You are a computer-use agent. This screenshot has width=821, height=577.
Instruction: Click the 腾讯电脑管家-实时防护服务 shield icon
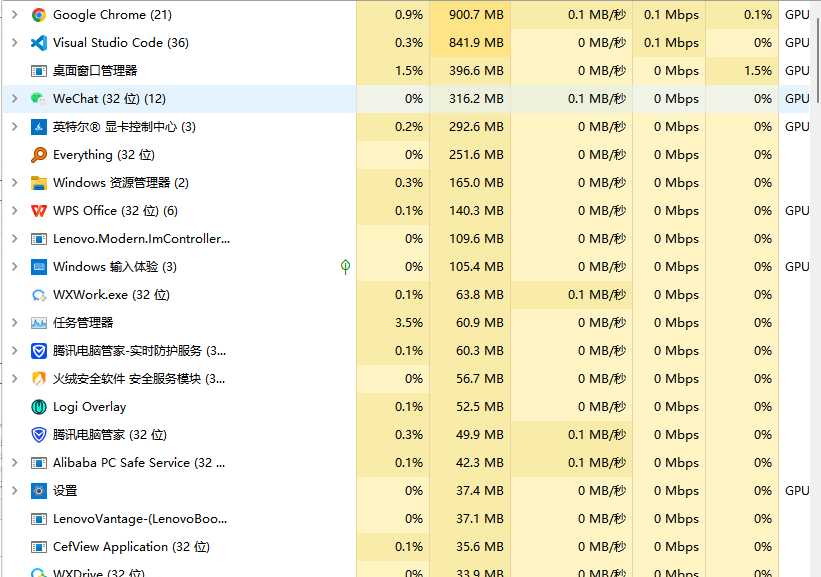[x=39, y=351]
